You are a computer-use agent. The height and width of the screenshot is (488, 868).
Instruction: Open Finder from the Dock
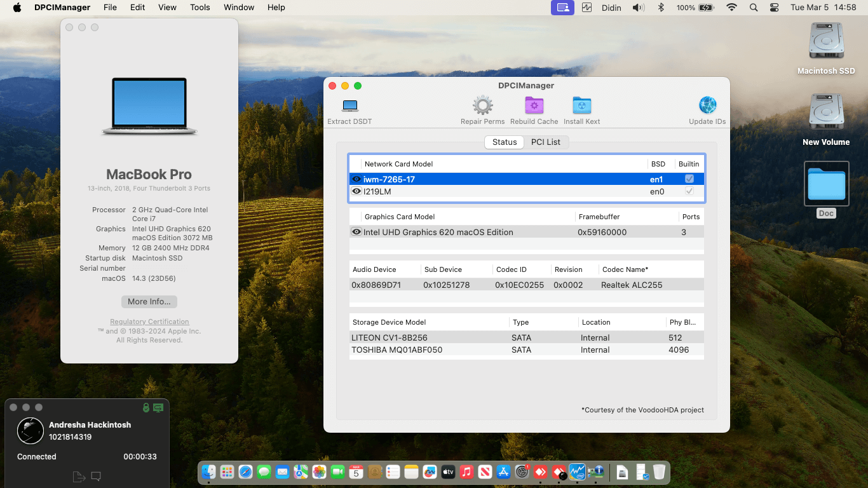tap(208, 471)
